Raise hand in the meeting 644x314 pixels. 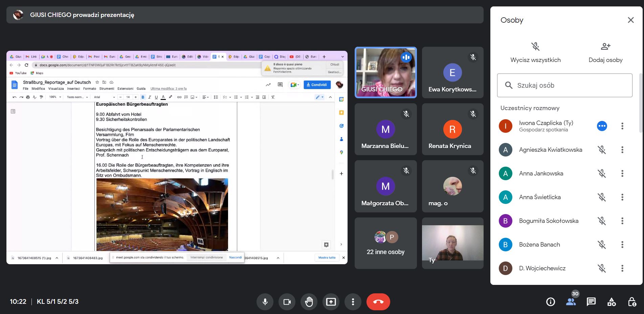tap(309, 301)
